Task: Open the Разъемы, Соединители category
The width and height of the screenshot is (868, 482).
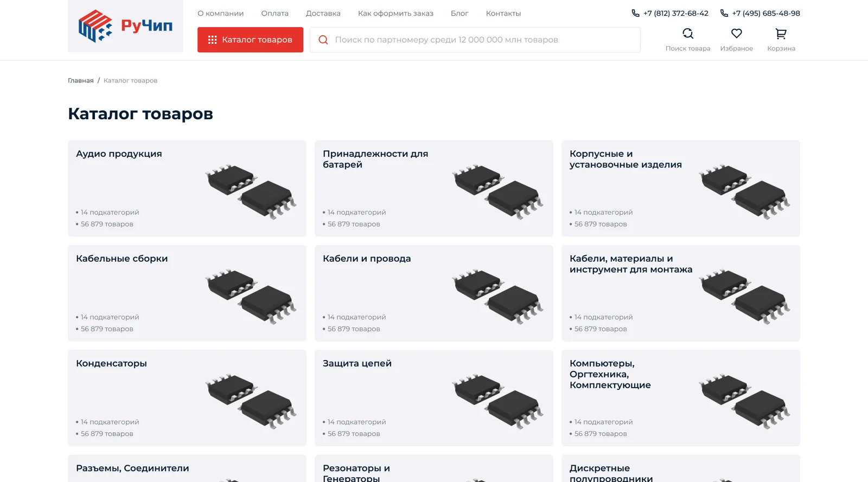Action: click(187, 468)
